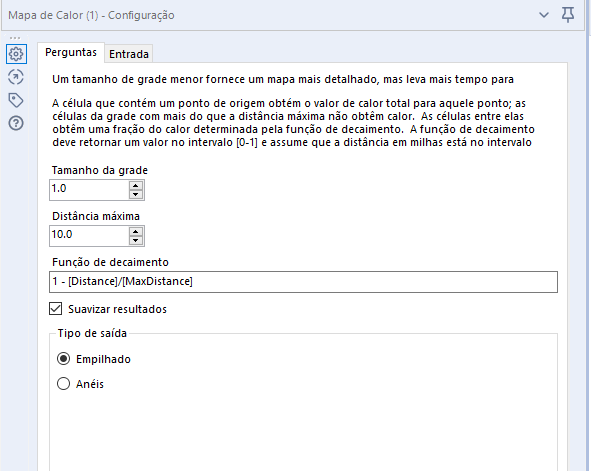Click the three-dots grip above sidebar icons
591x471 pixels.
[15, 38]
